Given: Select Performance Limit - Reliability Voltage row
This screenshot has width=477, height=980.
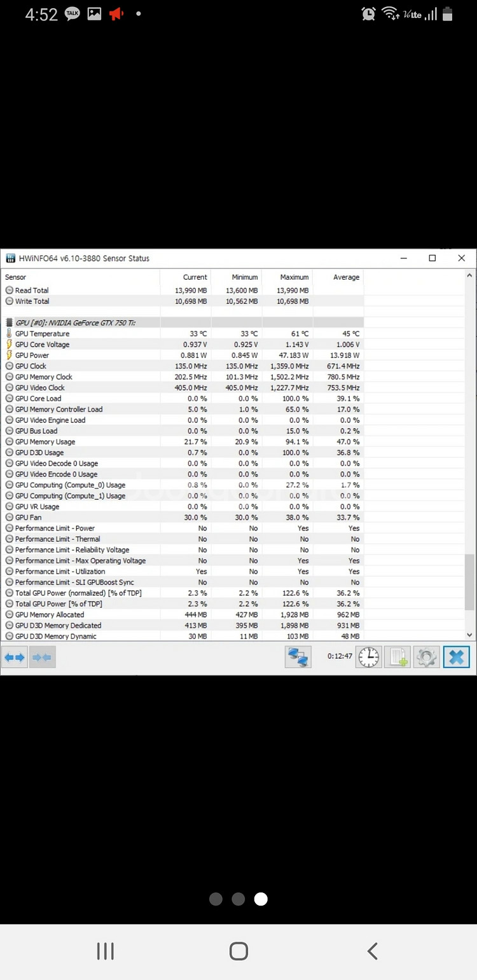Looking at the screenshot, I should pyautogui.click(x=183, y=549).
